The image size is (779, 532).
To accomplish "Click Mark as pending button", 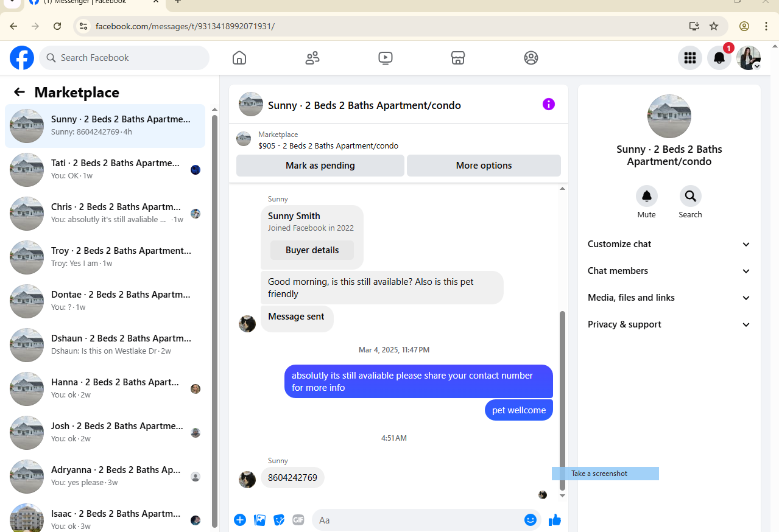I will tap(320, 166).
